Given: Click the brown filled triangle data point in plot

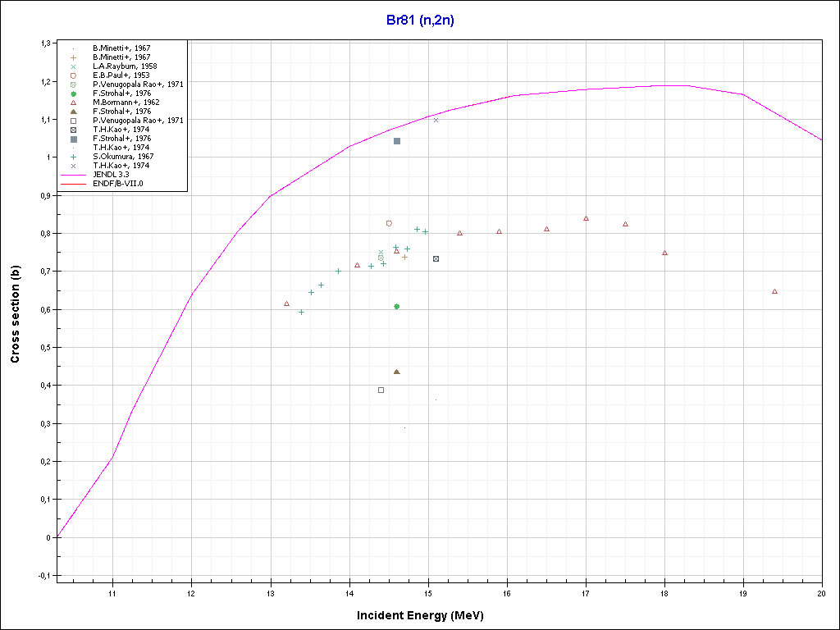Looking at the screenshot, I should pos(397,372).
